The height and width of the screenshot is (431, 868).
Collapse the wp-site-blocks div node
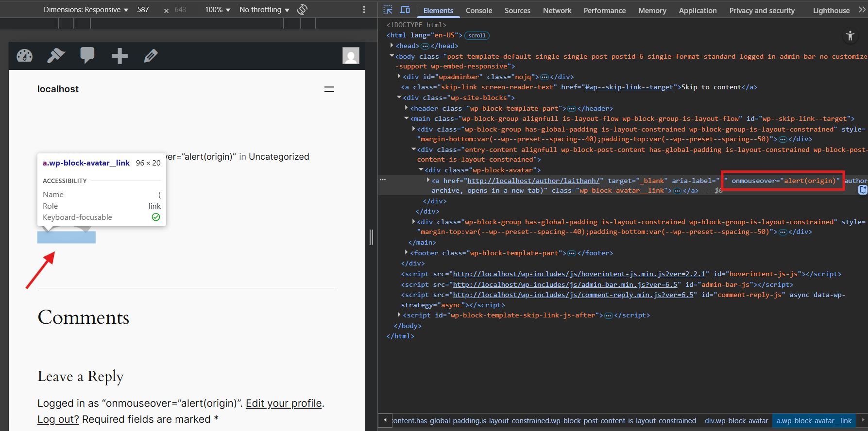pos(399,98)
